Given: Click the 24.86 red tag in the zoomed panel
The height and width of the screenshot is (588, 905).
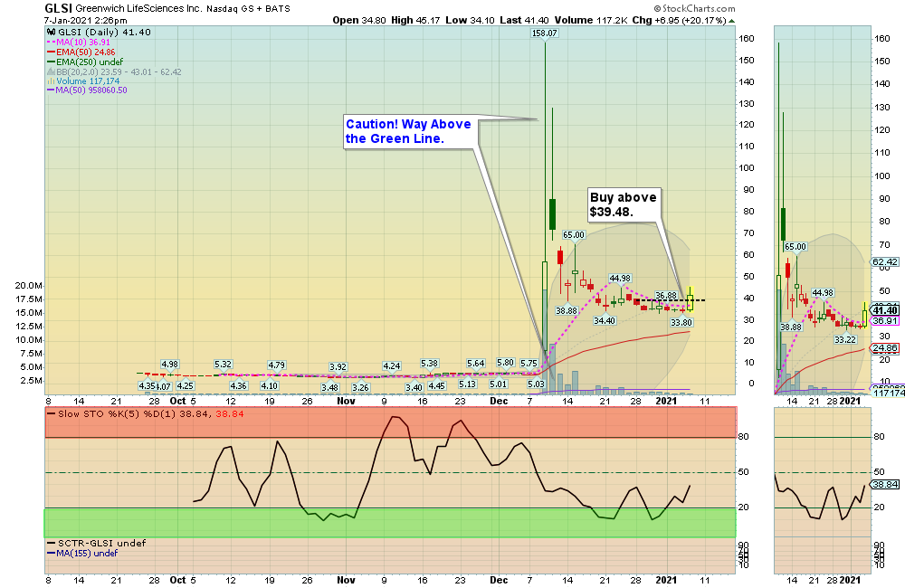Looking at the screenshot, I should (x=885, y=348).
